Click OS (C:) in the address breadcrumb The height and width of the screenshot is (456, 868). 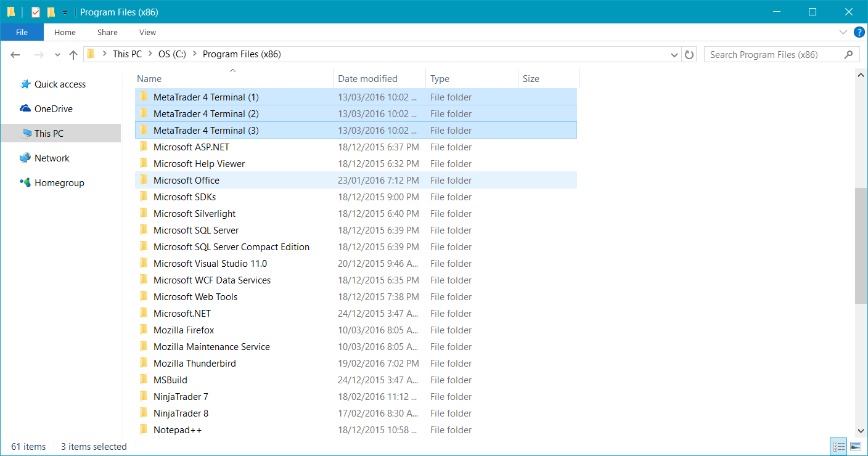click(x=172, y=54)
